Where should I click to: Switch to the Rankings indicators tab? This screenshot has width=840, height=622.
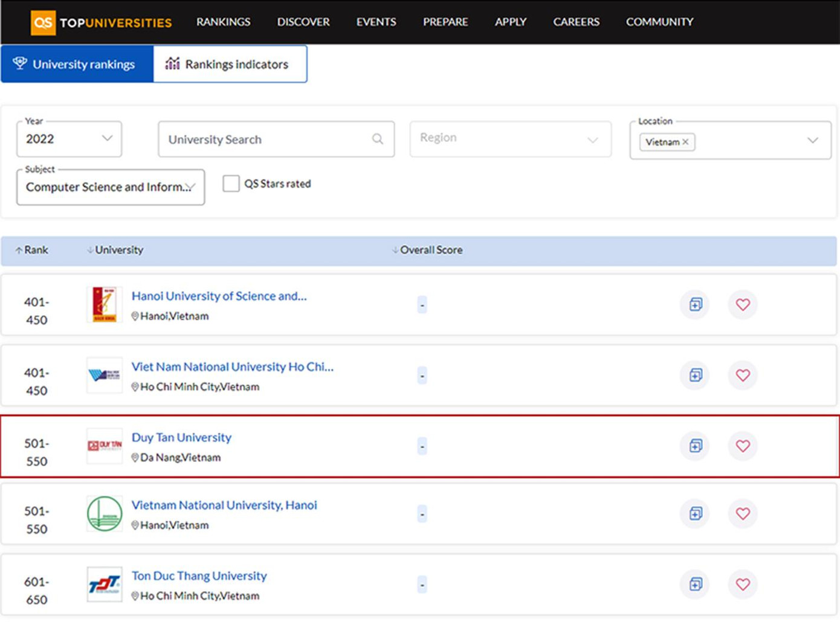230,64
